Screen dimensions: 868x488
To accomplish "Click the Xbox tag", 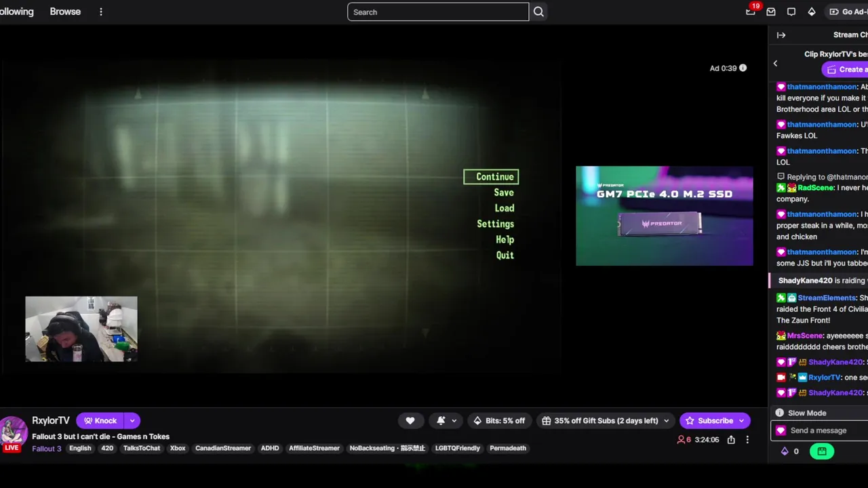I will coord(178,448).
